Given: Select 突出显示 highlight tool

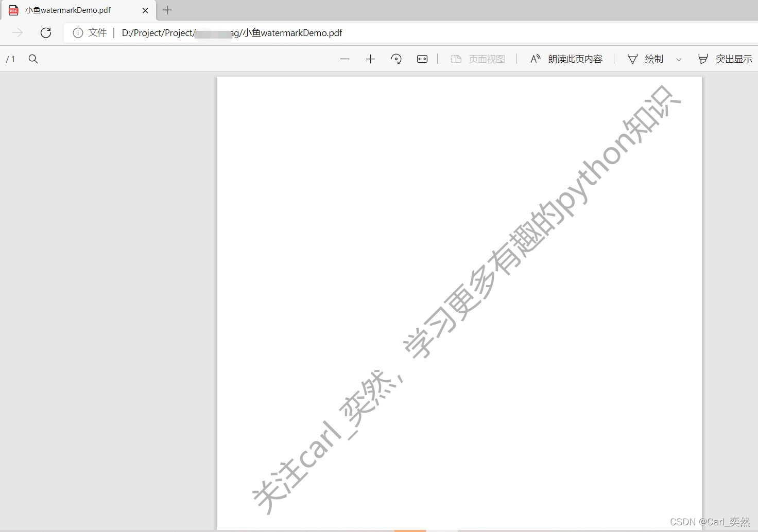Looking at the screenshot, I should [x=725, y=59].
